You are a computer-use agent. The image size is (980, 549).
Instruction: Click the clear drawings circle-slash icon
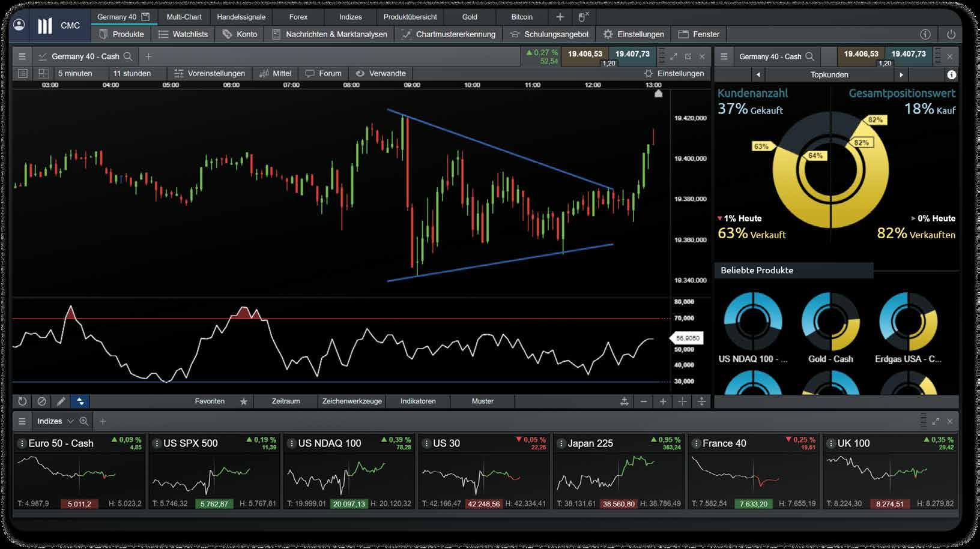[41, 401]
